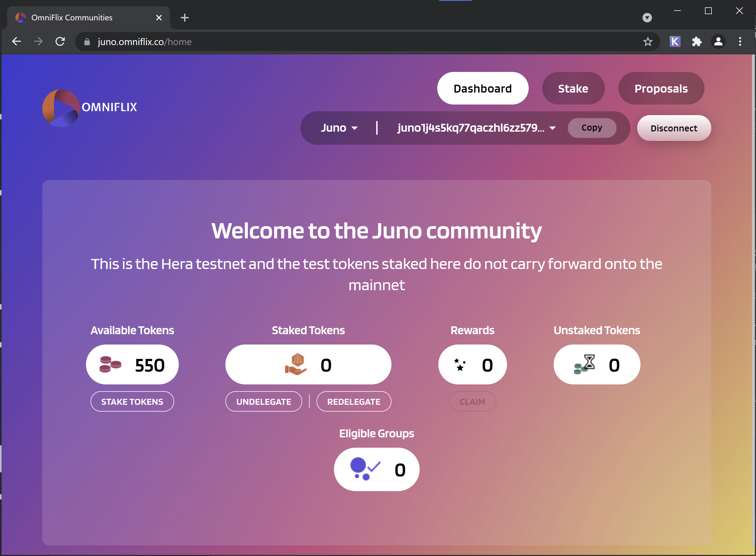Click the Staked Tokens value 0
The height and width of the screenshot is (556, 756).
tap(326, 365)
